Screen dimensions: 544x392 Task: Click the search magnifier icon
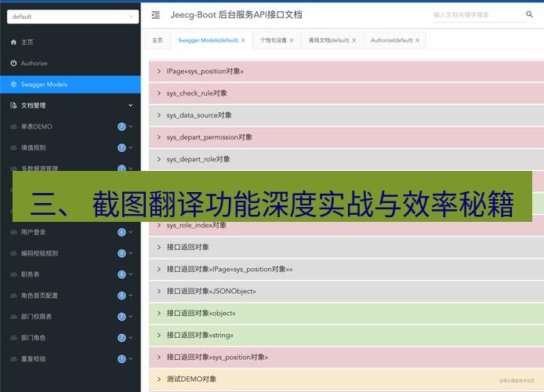click(529, 14)
